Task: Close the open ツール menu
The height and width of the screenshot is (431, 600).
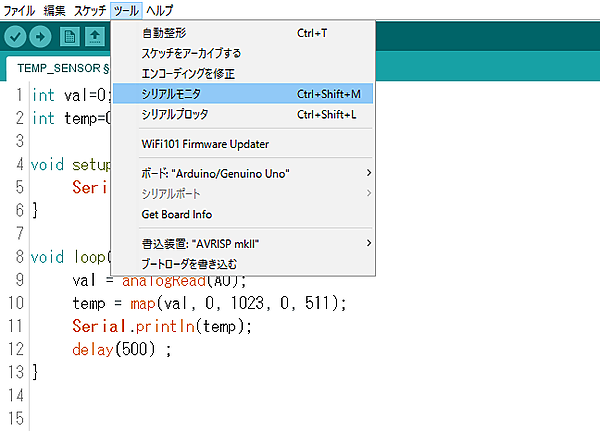Action: point(126,9)
